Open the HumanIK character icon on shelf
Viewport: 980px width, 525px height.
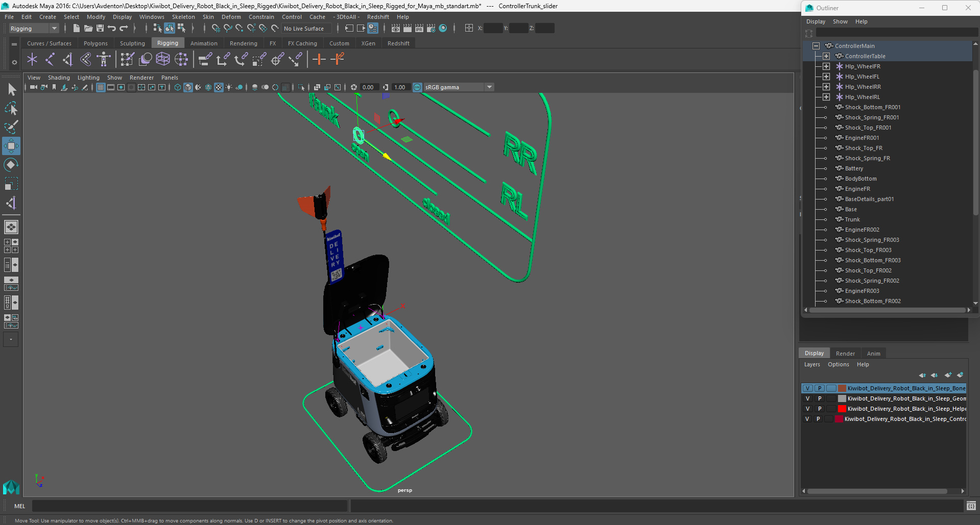[x=104, y=60]
